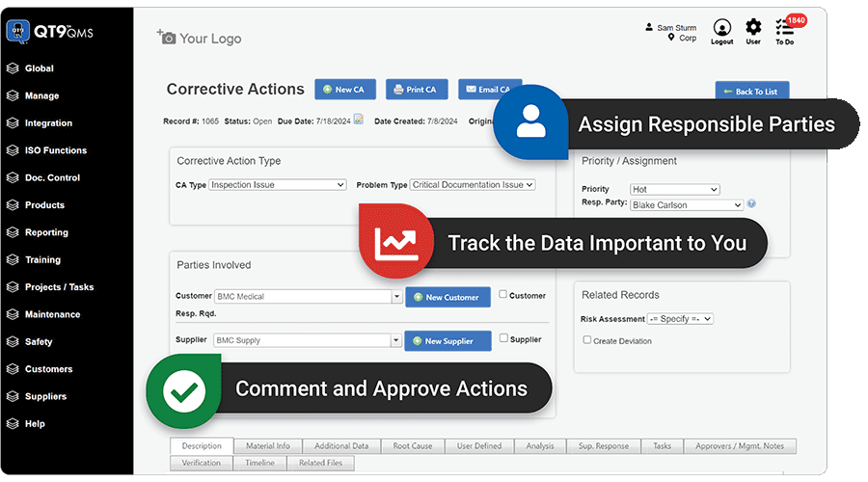The width and height of the screenshot is (868, 482).
Task: Open the Doc. Control sidebar menu
Action: (52, 177)
